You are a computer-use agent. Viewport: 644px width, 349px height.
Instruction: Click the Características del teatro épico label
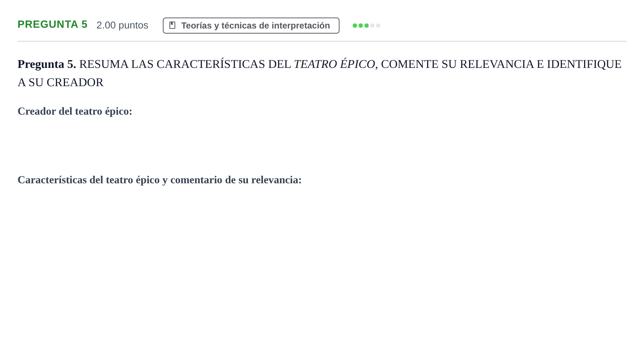[160, 180]
